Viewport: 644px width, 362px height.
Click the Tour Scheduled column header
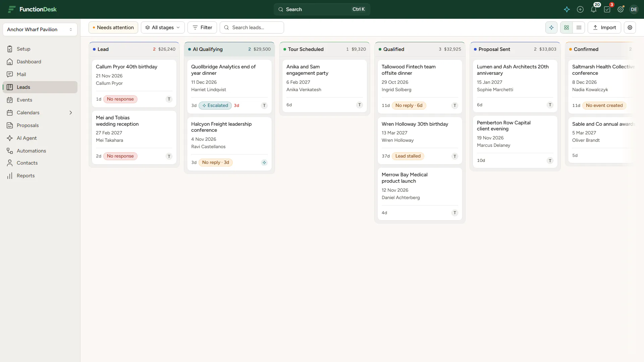[325, 49]
